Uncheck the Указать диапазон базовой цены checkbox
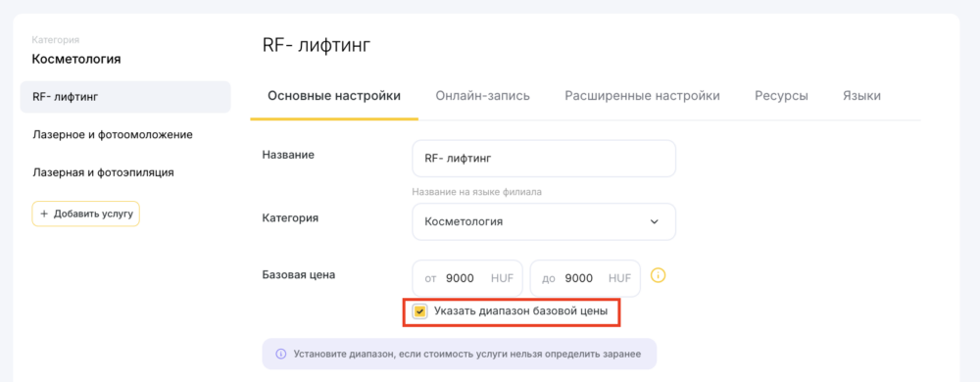The height and width of the screenshot is (382, 980). [420, 310]
